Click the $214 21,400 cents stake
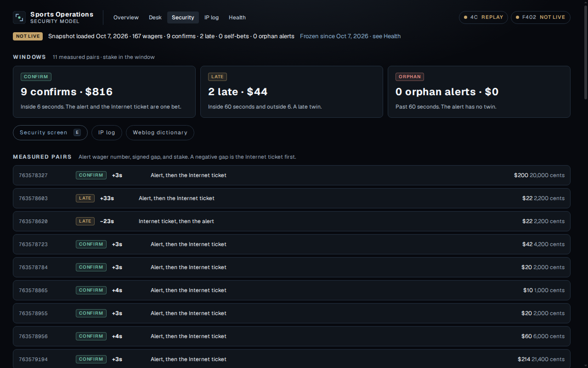This screenshot has height=368, width=588. point(541,359)
